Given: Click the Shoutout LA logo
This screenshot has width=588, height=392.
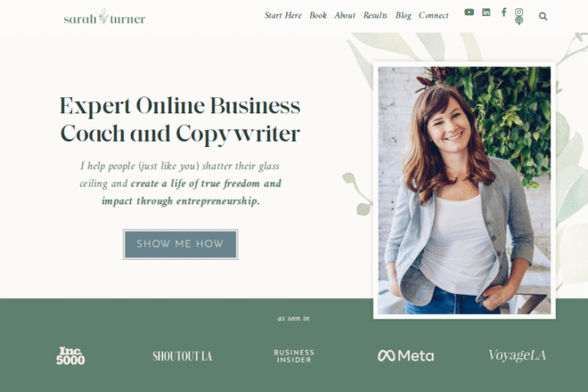Looking at the screenshot, I should [182, 356].
